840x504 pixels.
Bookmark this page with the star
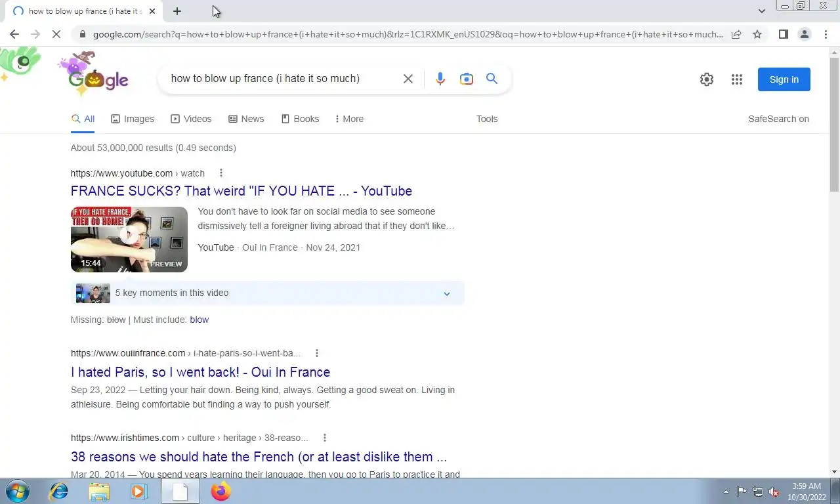(757, 34)
